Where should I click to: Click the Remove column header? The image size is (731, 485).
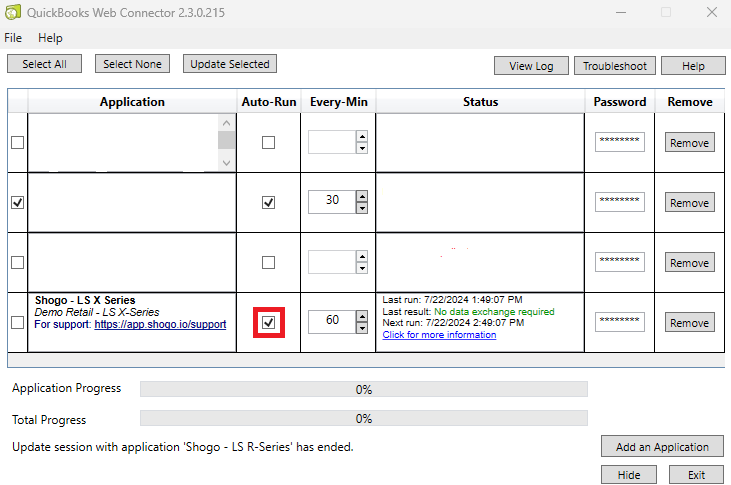[x=690, y=102]
